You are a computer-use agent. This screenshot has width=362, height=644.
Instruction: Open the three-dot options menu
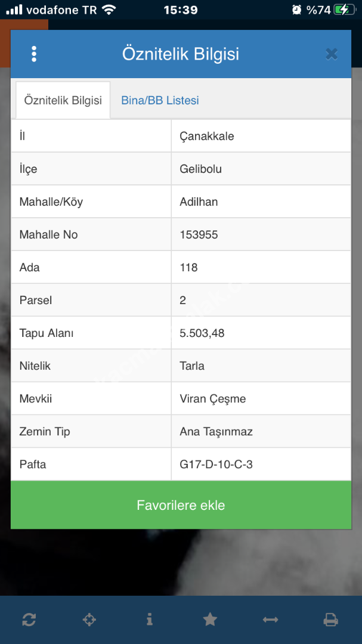tap(34, 54)
